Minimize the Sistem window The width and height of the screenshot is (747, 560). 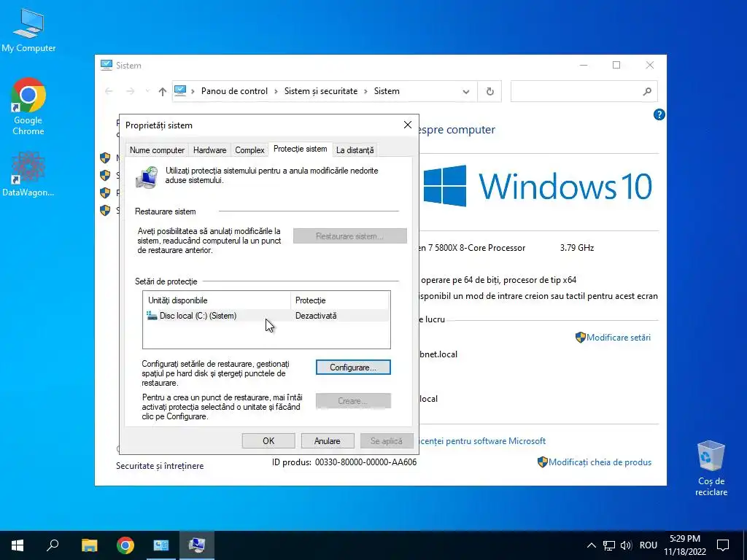coord(584,65)
